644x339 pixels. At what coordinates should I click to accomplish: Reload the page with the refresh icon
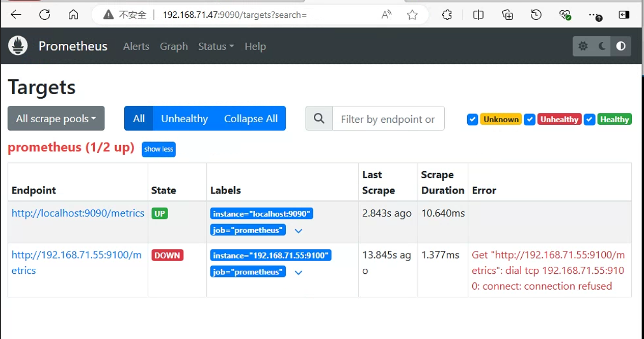click(x=45, y=15)
